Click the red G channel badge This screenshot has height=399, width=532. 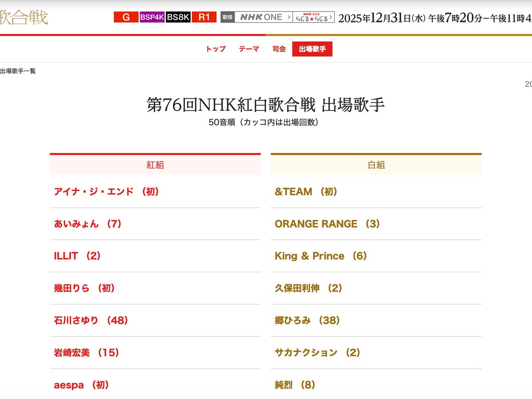click(x=126, y=17)
